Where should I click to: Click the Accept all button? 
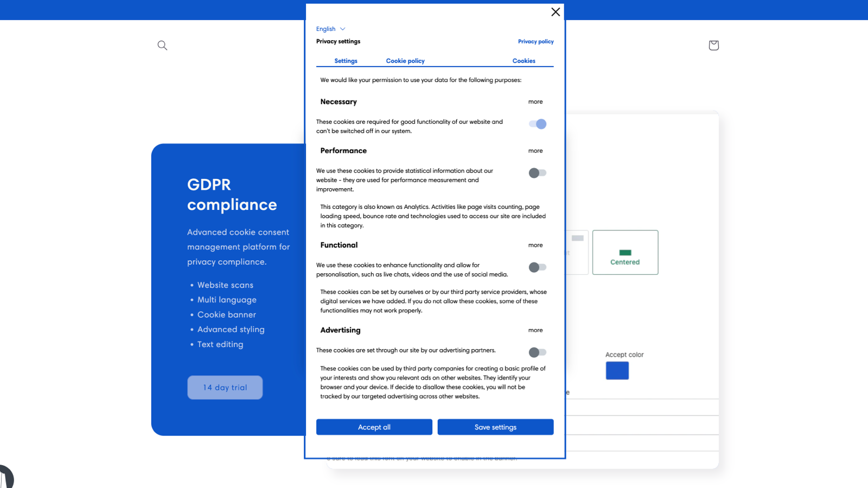coord(374,427)
